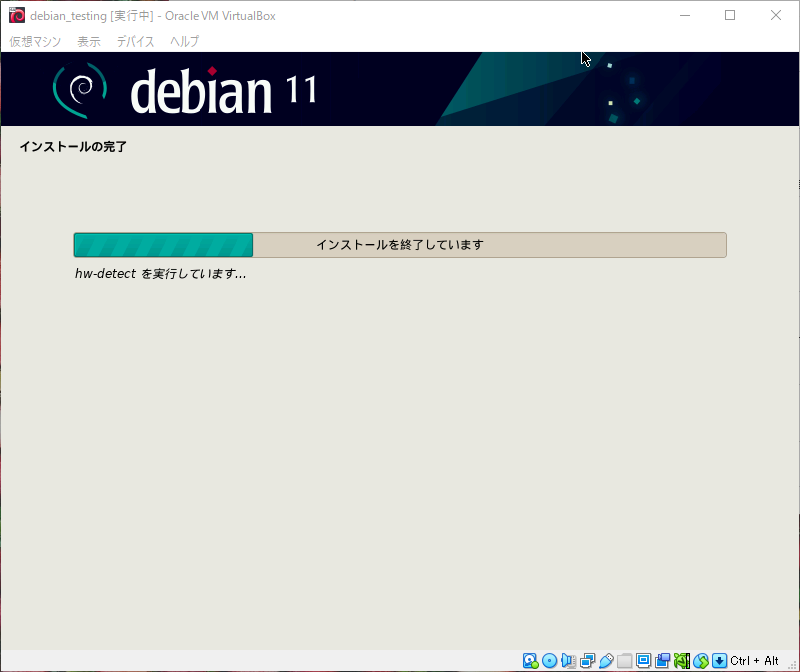Click the window resize grip
Screen dimensions: 800x672
click(792, 664)
